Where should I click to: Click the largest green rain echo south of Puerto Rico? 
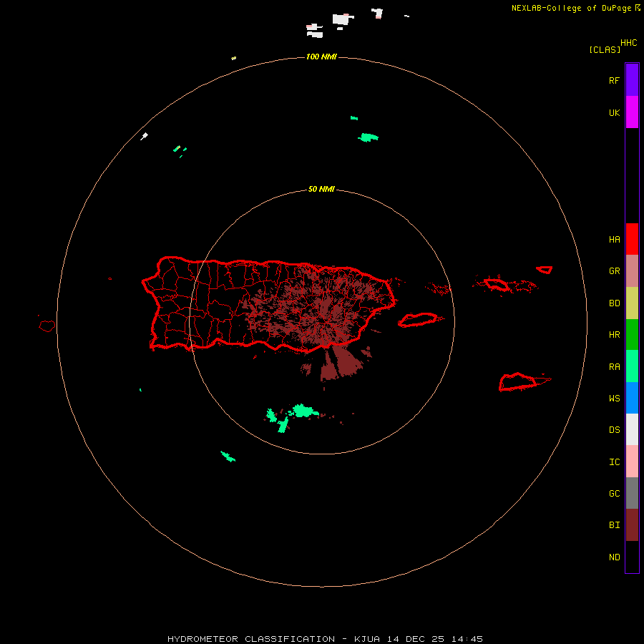(x=304, y=411)
